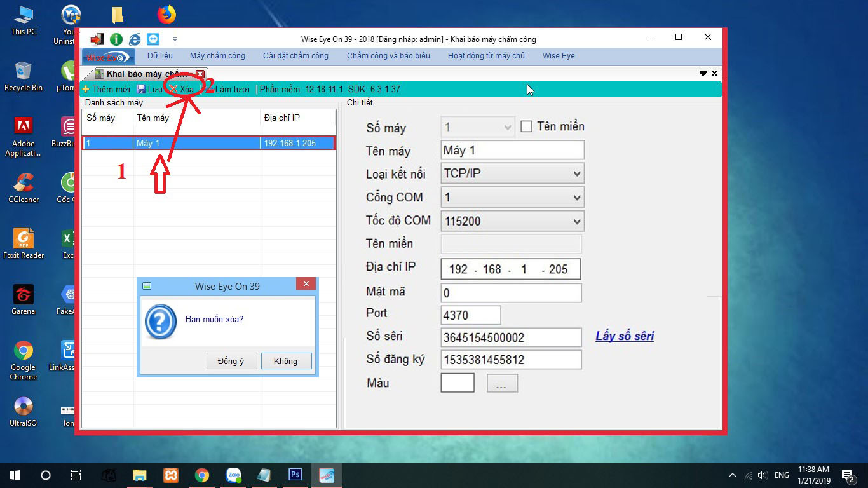The height and width of the screenshot is (488, 868).
Task: Click the Tên máy input field
Action: click(x=512, y=151)
